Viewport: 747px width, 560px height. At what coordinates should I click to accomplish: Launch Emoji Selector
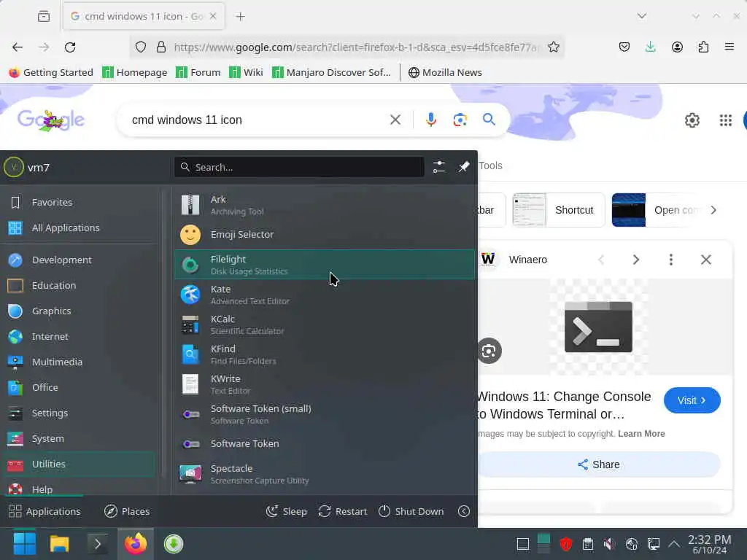(x=325, y=234)
